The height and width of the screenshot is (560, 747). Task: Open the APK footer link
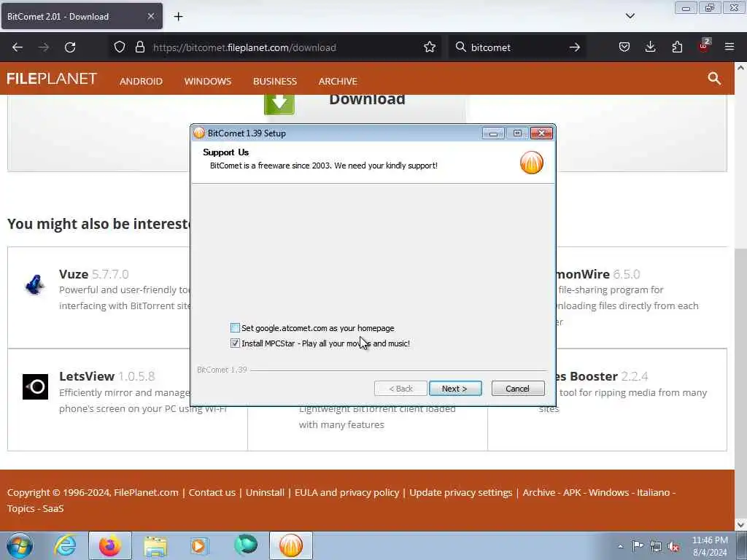coord(572,492)
